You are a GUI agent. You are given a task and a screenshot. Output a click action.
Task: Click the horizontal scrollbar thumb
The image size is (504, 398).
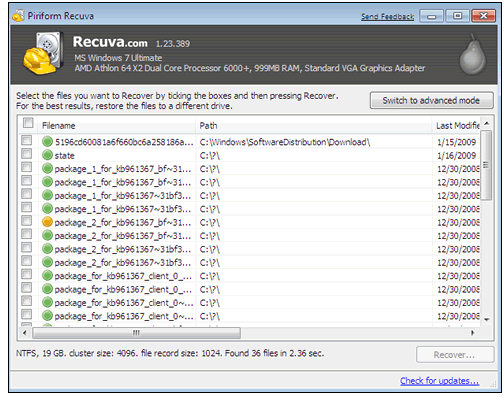click(x=136, y=333)
